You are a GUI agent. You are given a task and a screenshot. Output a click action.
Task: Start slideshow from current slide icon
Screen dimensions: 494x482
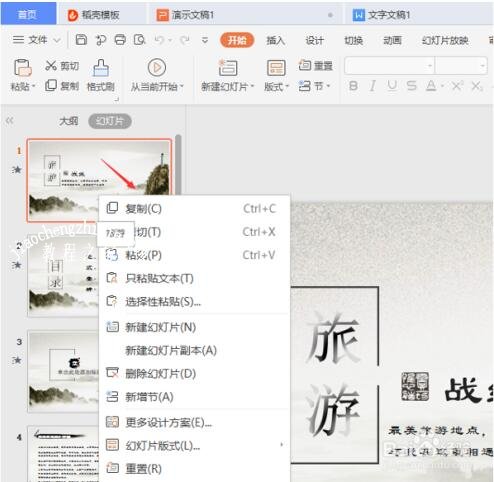pyautogui.click(x=157, y=67)
